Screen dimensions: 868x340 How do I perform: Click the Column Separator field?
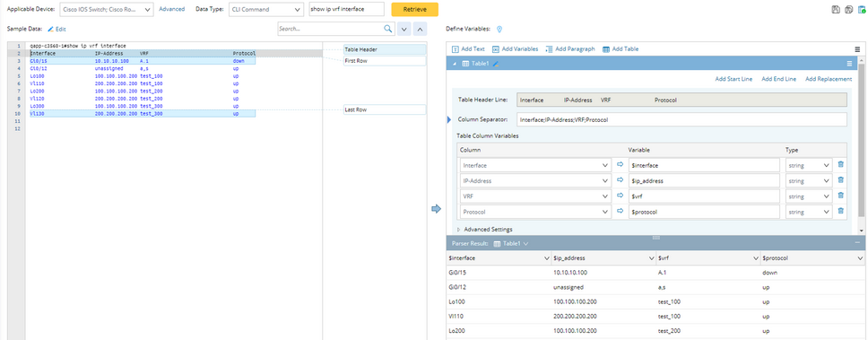(x=681, y=119)
